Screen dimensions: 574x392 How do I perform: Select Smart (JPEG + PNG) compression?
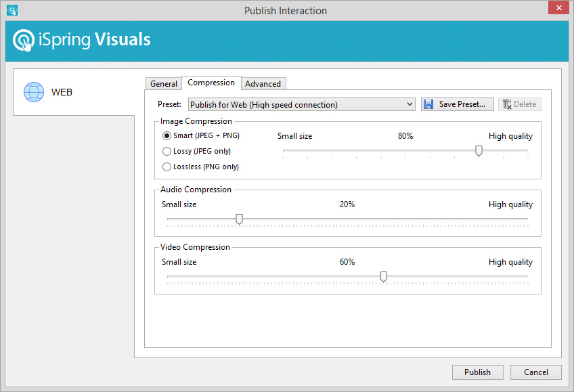(167, 136)
